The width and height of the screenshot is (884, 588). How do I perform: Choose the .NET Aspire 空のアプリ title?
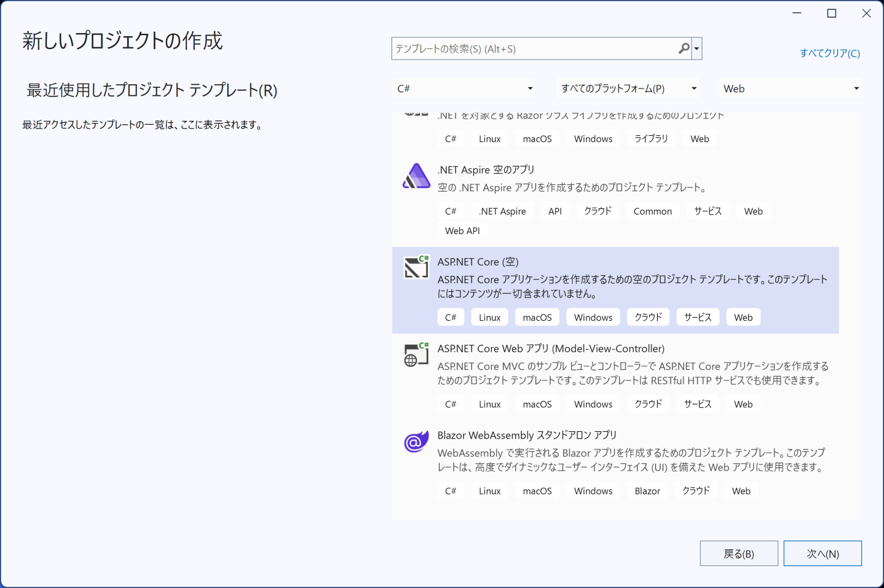click(486, 170)
